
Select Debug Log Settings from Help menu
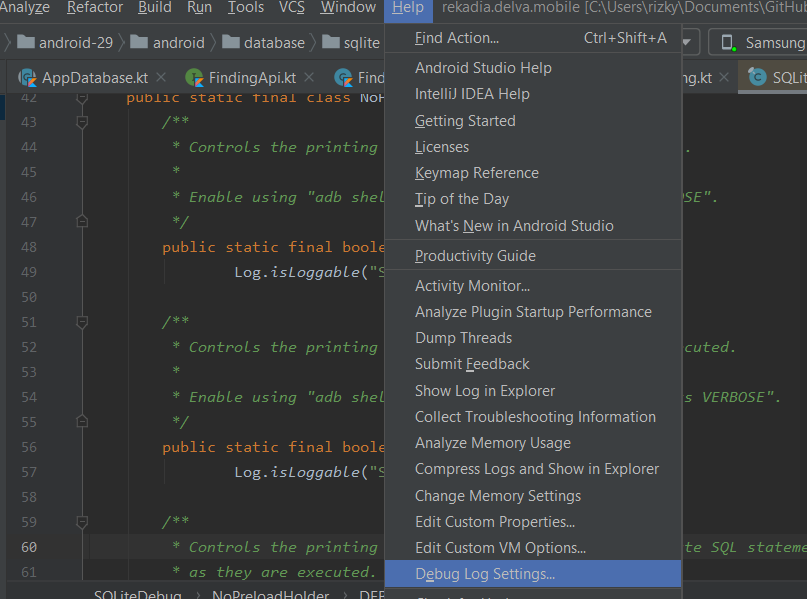tap(485, 574)
